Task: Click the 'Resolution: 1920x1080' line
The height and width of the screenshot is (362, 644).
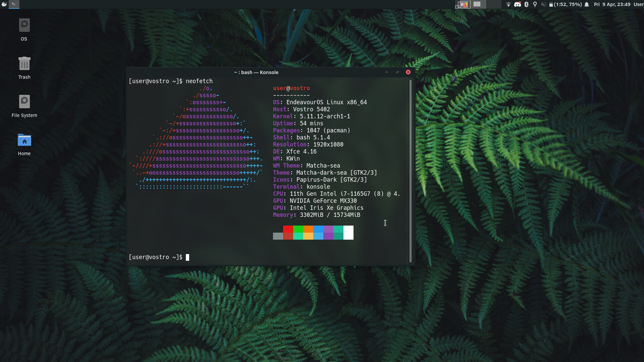Action: coord(308,144)
